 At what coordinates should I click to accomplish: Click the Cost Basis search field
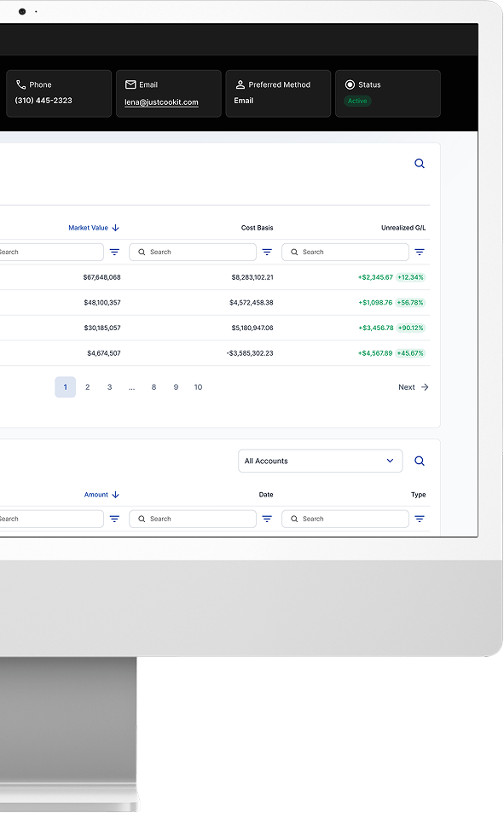[x=193, y=252]
